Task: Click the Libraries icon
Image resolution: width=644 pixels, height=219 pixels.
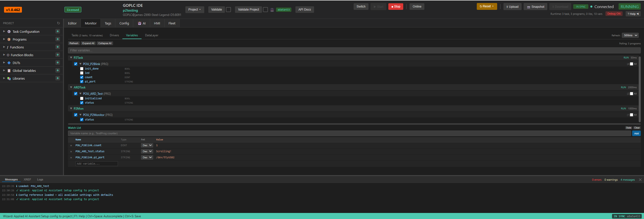Action: (x=9, y=78)
